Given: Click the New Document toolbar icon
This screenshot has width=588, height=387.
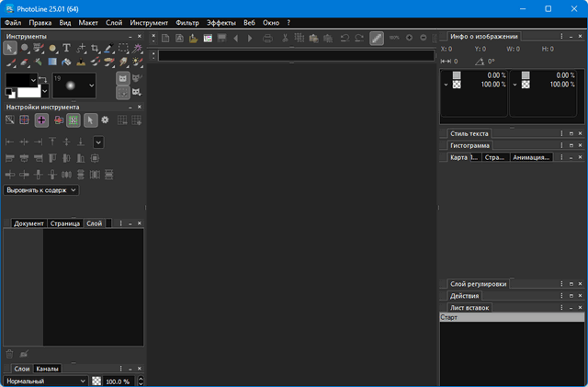Looking at the screenshot, I should [165, 39].
